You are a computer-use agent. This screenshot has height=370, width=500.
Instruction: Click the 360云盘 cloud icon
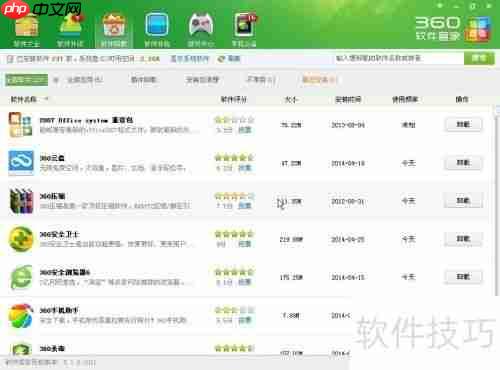tap(21, 163)
